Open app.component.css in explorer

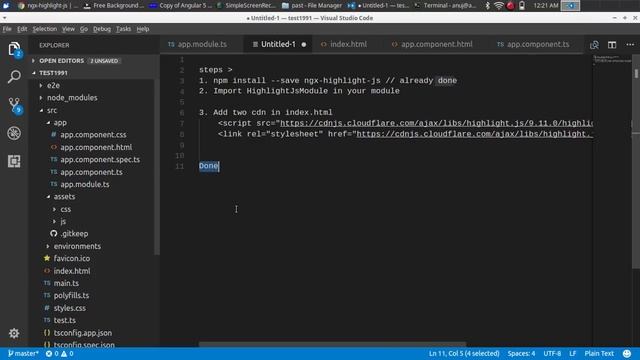[x=93, y=135]
